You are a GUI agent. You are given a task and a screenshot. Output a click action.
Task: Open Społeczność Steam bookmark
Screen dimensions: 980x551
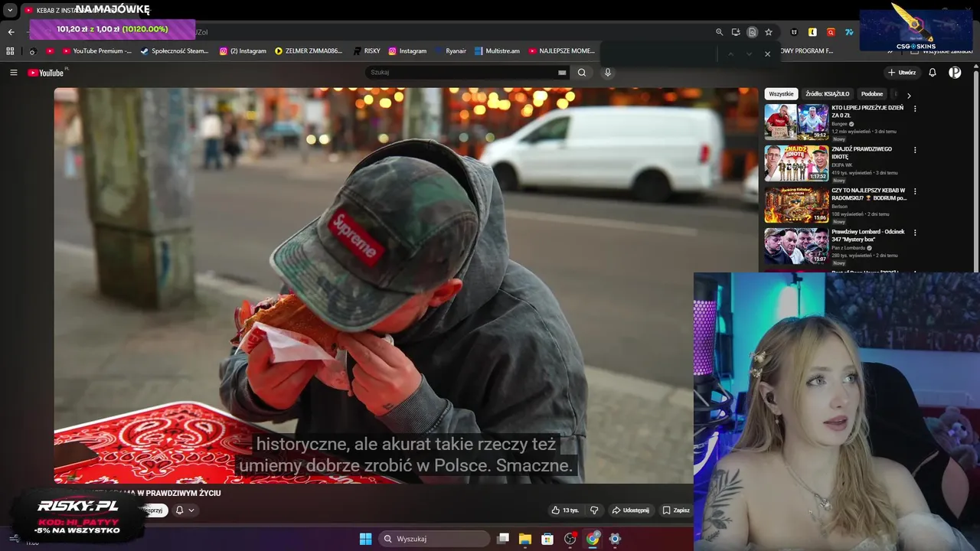tap(175, 51)
